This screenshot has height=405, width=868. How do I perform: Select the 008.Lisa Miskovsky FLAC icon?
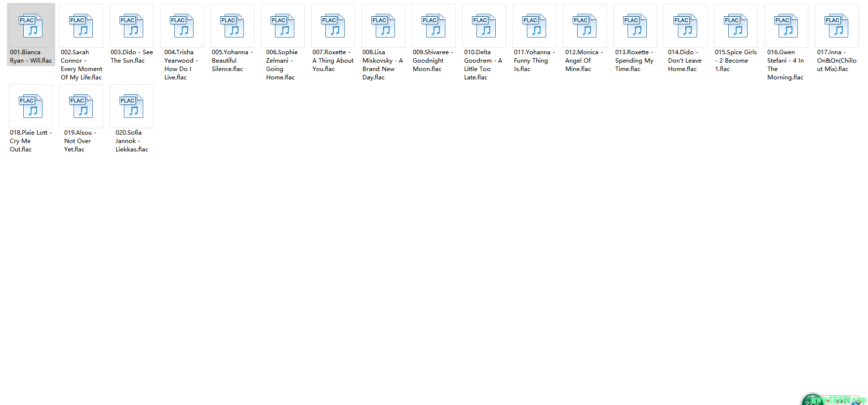pos(383,26)
